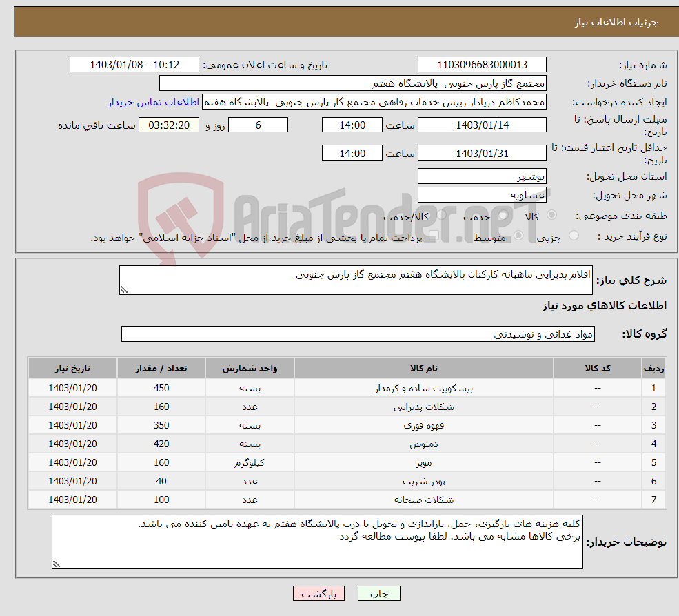The image size is (679, 616).
Task: Open buyer contact info link
Action: tap(154, 102)
